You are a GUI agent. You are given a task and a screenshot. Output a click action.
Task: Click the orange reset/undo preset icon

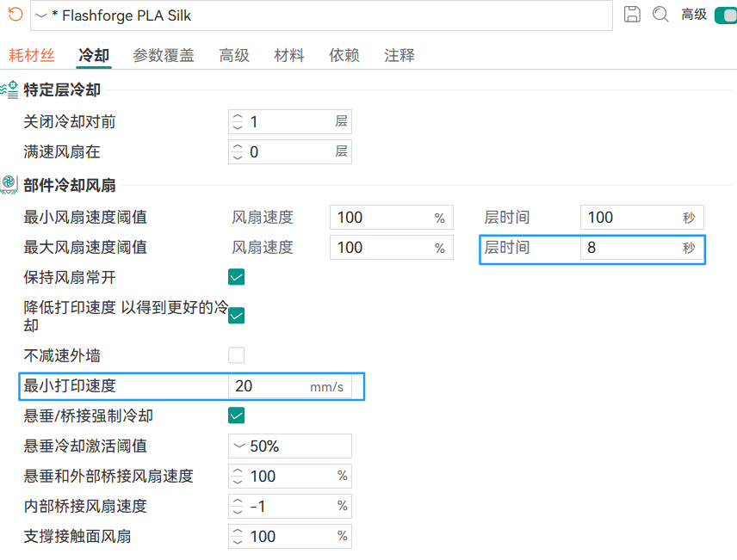(15, 15)
